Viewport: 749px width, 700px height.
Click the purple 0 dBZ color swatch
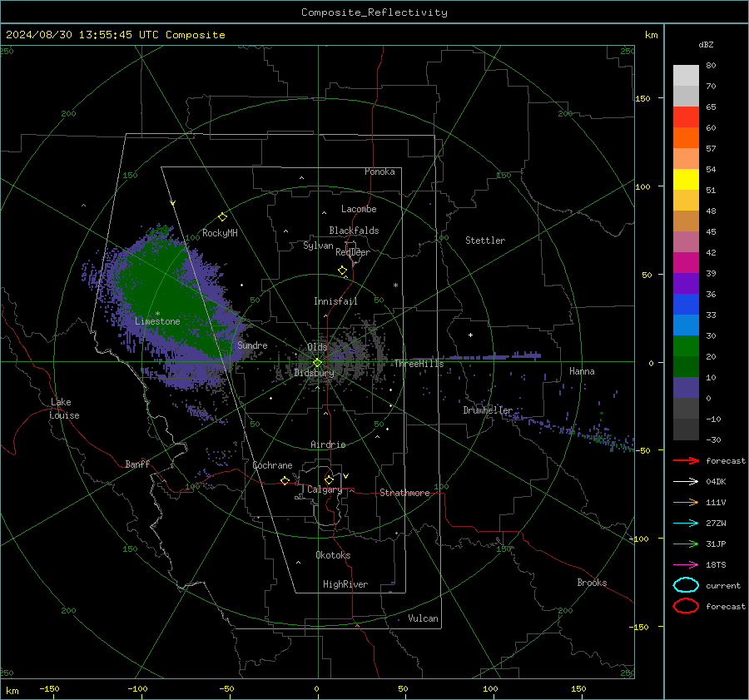(686, 388)
